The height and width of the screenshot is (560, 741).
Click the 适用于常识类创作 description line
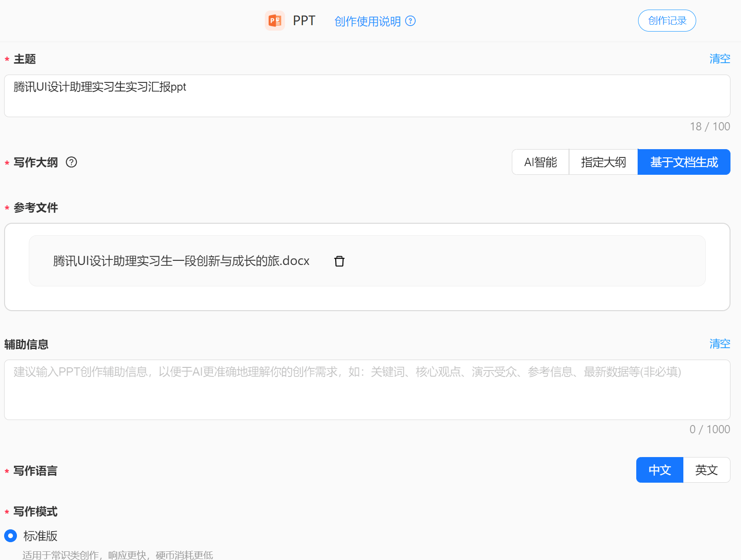(118, 555)
